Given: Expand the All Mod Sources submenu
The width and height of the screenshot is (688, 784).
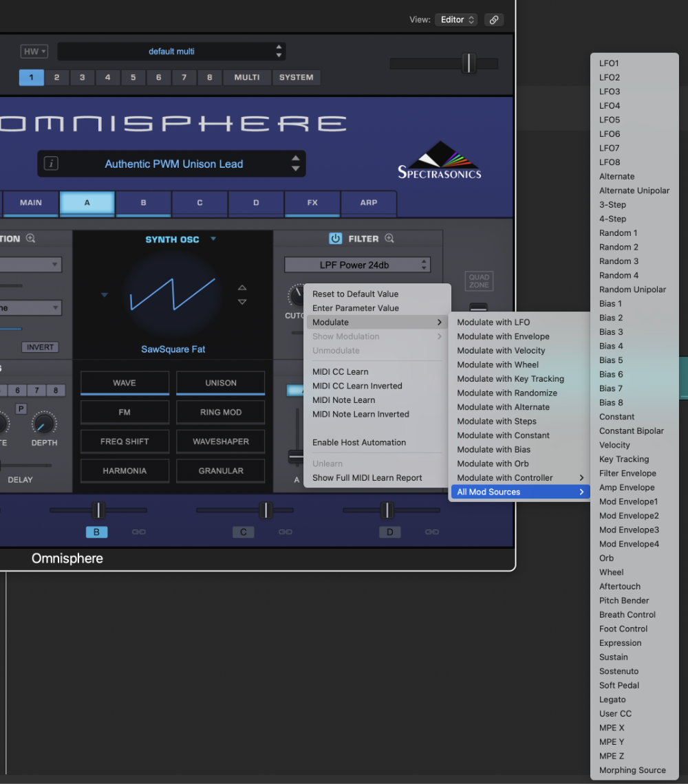Looking at the screenshot, I should click(x=519, y=492).
